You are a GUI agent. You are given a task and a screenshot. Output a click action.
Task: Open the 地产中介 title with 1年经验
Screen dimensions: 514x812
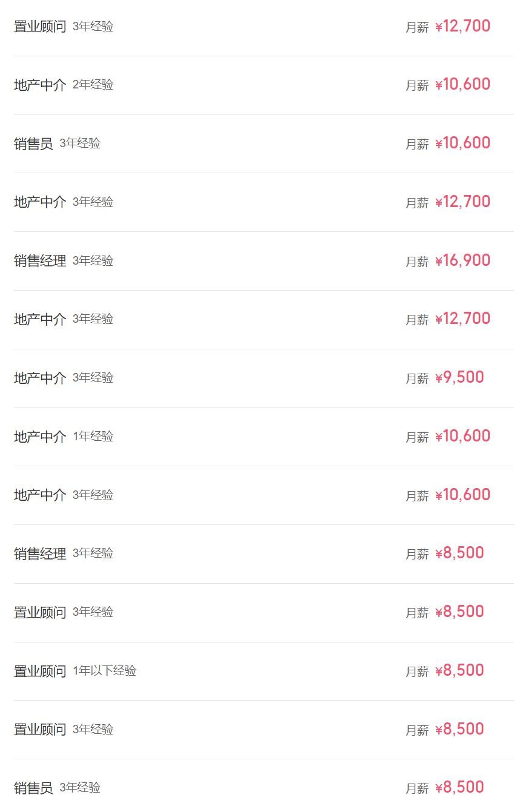click(40, 437)
